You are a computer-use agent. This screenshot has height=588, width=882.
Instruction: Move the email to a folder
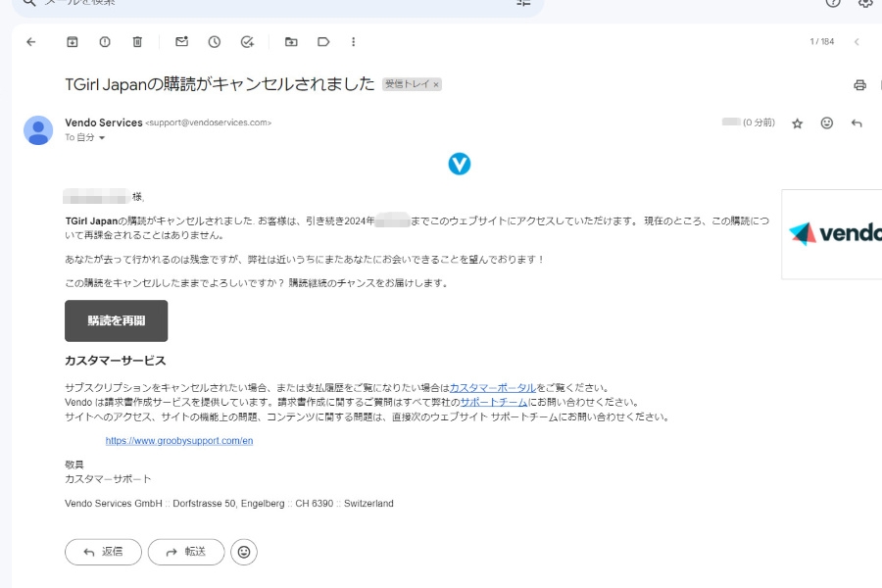pos(291,41)
